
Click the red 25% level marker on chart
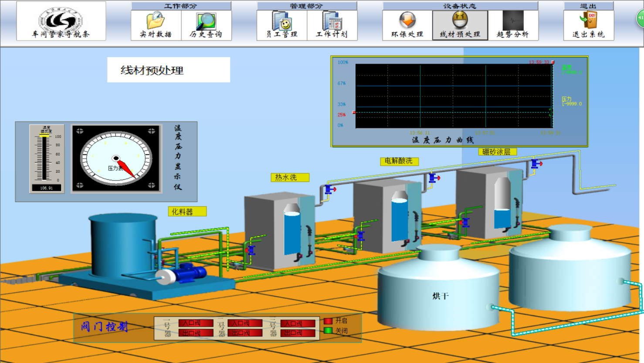354,113
